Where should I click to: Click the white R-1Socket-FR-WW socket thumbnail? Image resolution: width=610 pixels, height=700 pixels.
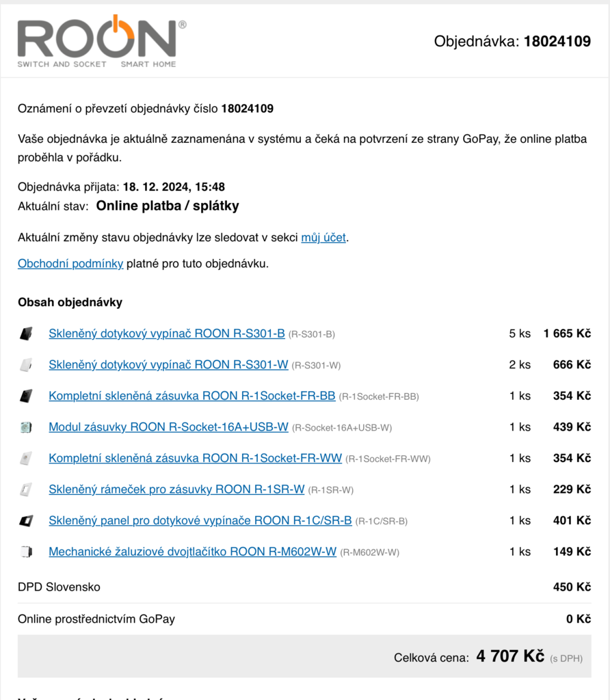click(x=27, y=459)
